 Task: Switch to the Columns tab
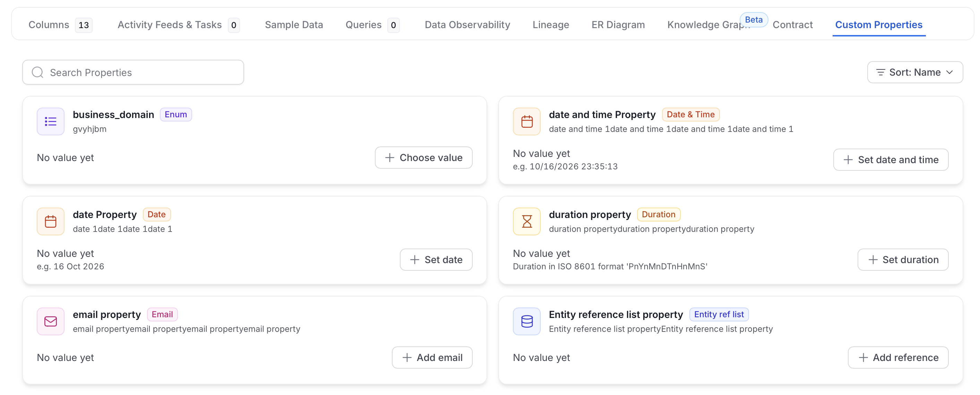60,25
